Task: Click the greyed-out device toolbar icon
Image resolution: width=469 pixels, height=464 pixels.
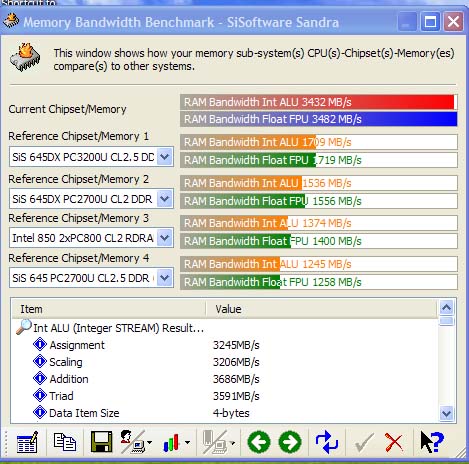Action: click(215, 442)
